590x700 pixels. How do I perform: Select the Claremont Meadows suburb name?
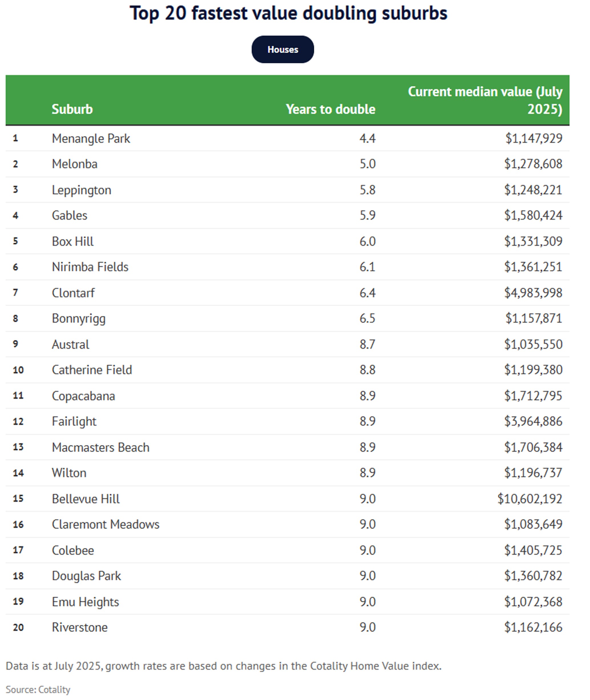(x=105, y=524)
